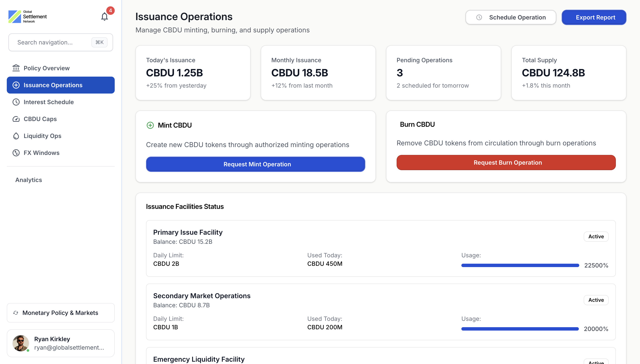Click the Request Burn Operation button
Image resolution: width=640 pixels, height=364 pixels.
pyautogui.click(x=506, y=163)
